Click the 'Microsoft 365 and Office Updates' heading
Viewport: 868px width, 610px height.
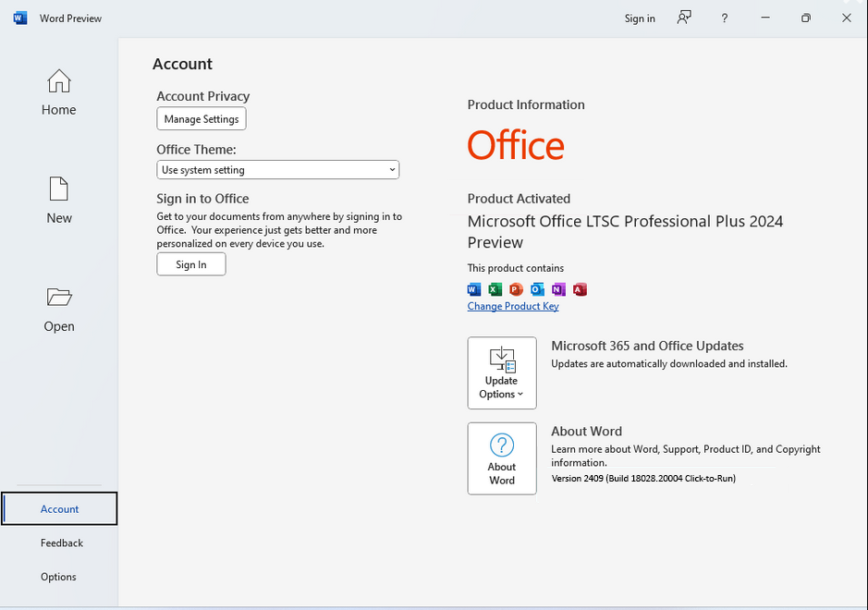(647, 346)
